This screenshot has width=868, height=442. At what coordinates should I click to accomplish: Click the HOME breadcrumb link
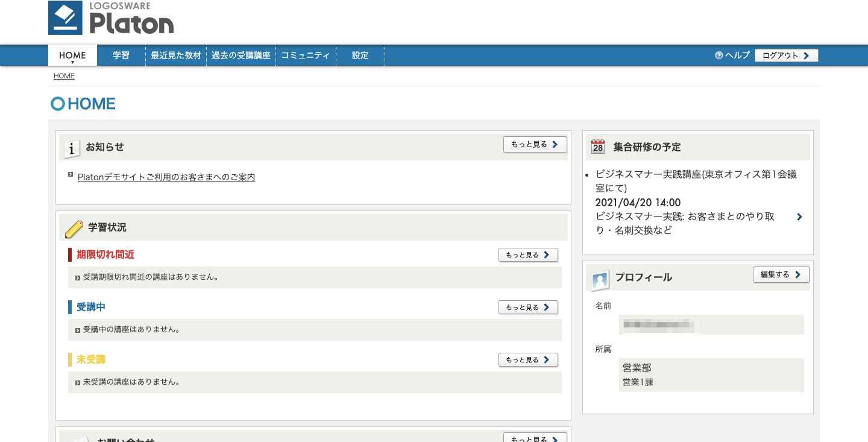[x=64, y=75]
